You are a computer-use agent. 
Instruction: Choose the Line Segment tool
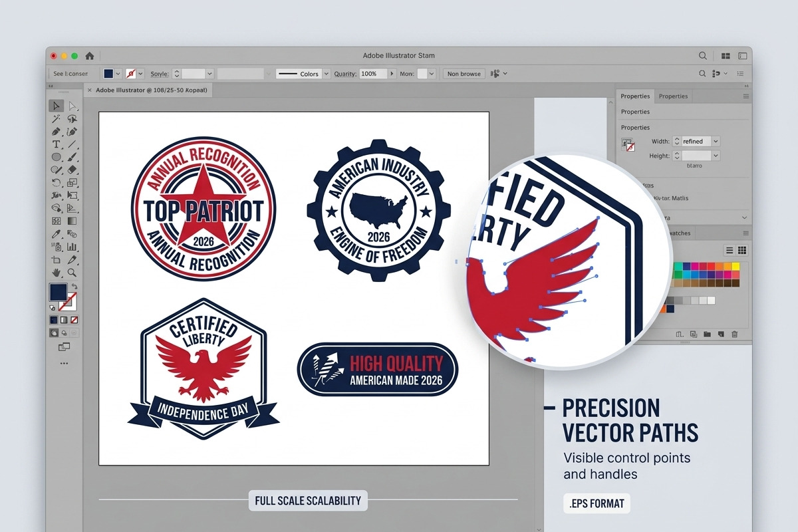click(72, 144)
